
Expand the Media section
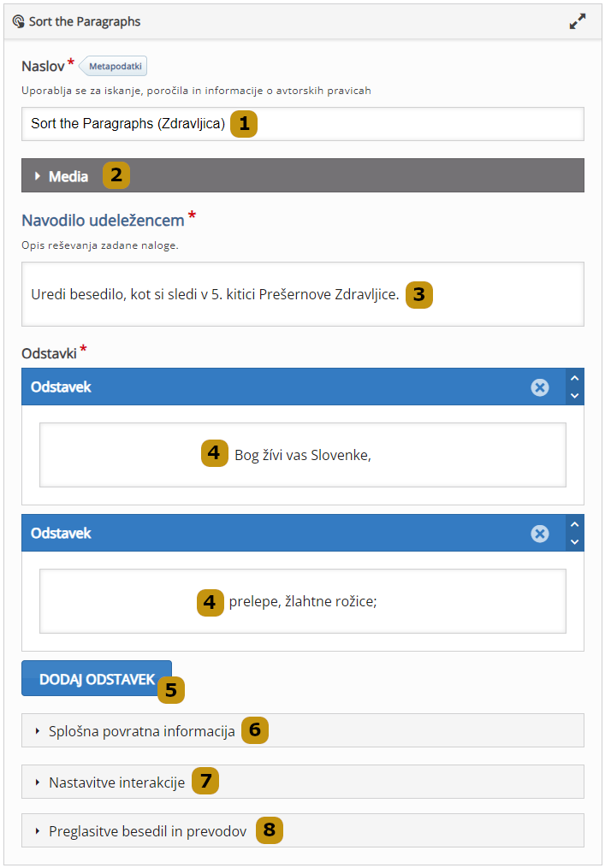pyautogui.click(x=68, y=176)
